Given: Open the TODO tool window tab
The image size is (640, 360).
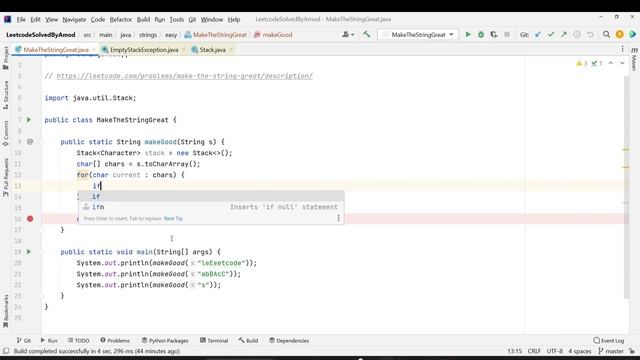Looking at the screenshot, I should tap(78, 340).
